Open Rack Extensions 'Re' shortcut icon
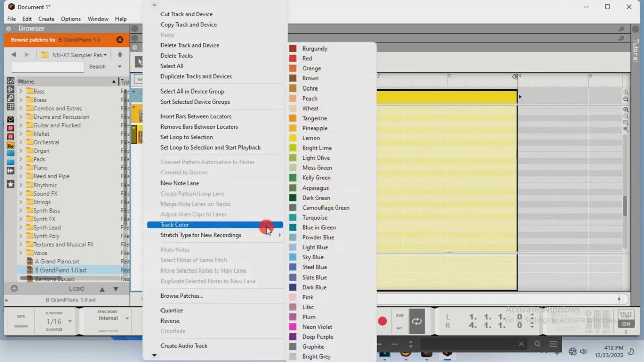The image size is (644, 362). coord(10,145)
